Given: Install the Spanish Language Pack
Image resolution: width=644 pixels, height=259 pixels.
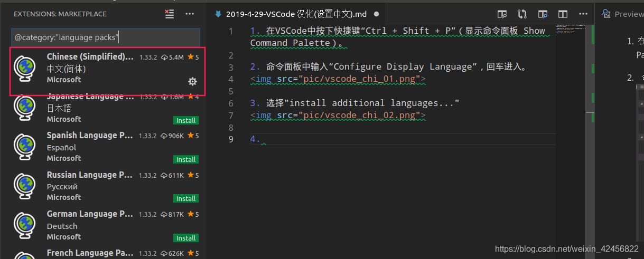Looking at the screenshot, I should click(x=186, y=159).
